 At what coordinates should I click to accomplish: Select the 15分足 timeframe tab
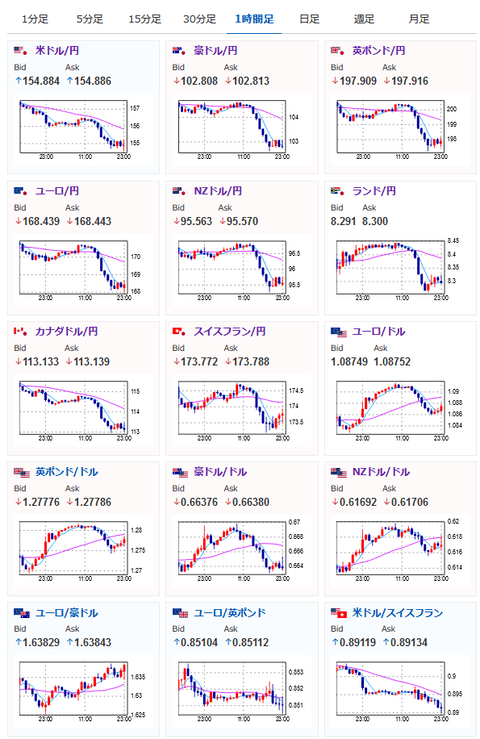click(x=145, y=19)
